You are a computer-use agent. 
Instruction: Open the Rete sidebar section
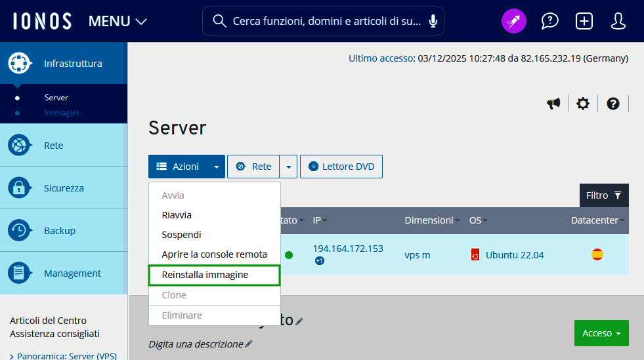[64, 145]
